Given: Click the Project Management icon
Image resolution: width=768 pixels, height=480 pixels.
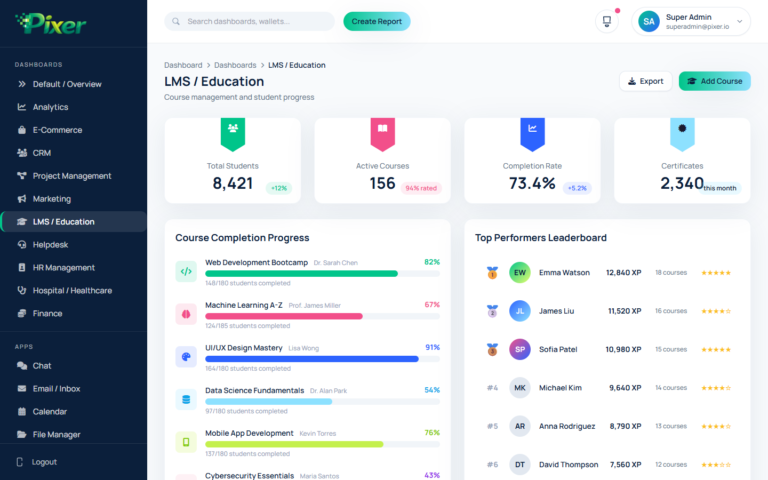Looking at the screenshot, I should (22, 176).
